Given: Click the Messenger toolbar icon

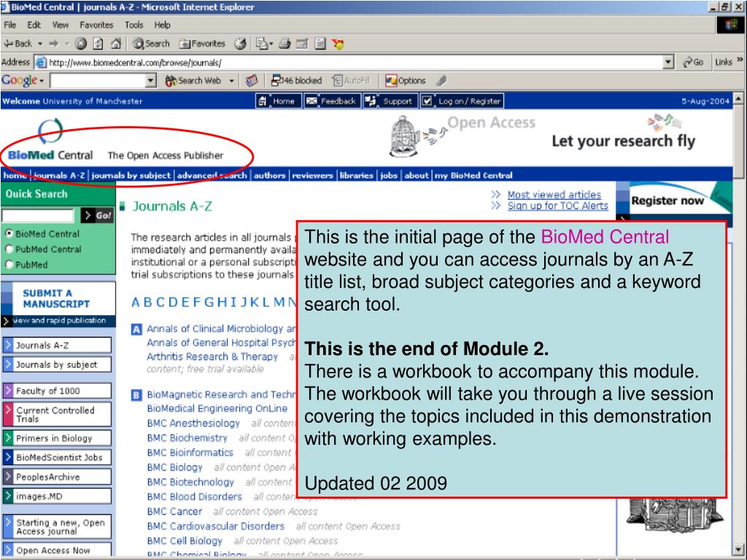Looking at the screenshot, I should click(338, 44).
